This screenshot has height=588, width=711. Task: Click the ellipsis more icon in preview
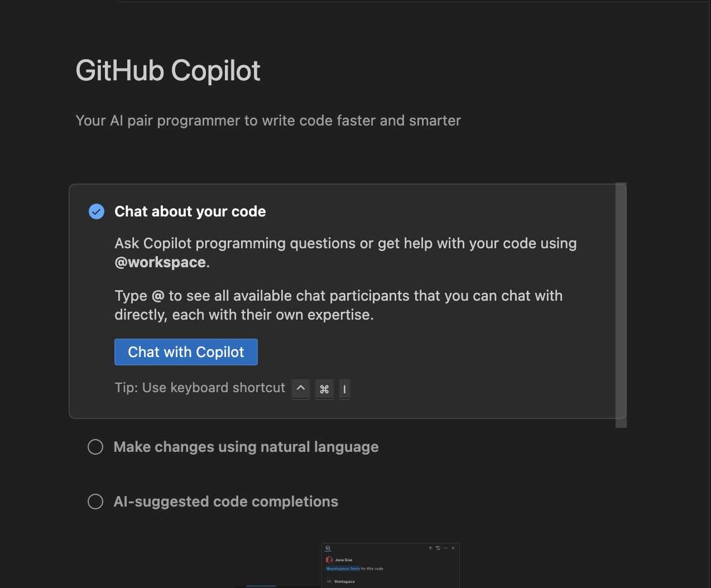(x=445, y=548)
